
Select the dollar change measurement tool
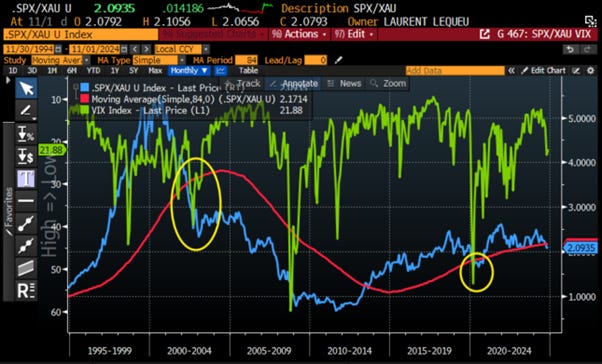[x=26, y=156]
